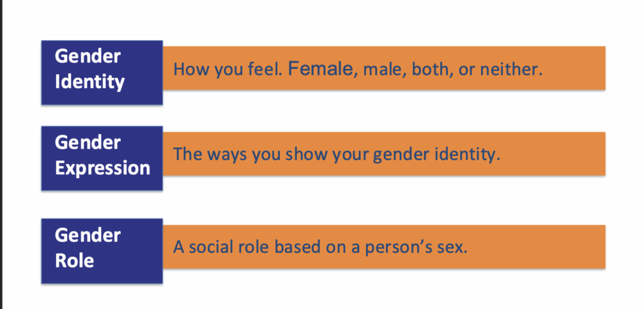Click "How you feel." in the first orange bar
The height and width of the screenshot is (309, 644).
(x=228, y=69)
